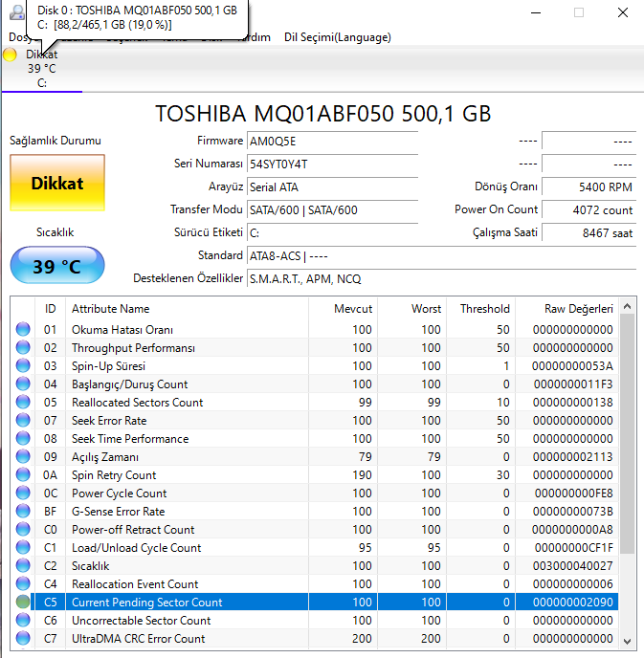The image size is (644, 658).
Task: Click the Power On Count value 4072 count
Action: pos(589,209)
